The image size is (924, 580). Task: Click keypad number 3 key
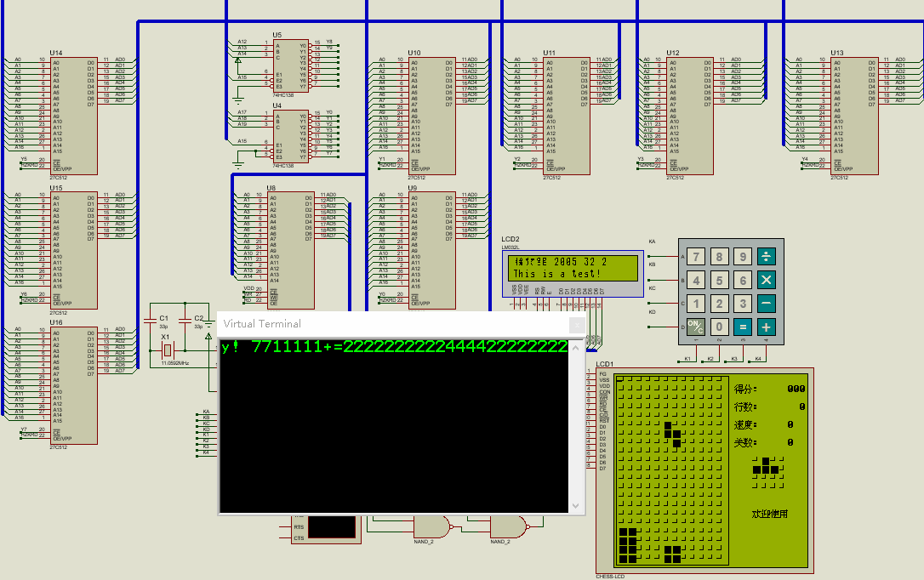[743, 304]
